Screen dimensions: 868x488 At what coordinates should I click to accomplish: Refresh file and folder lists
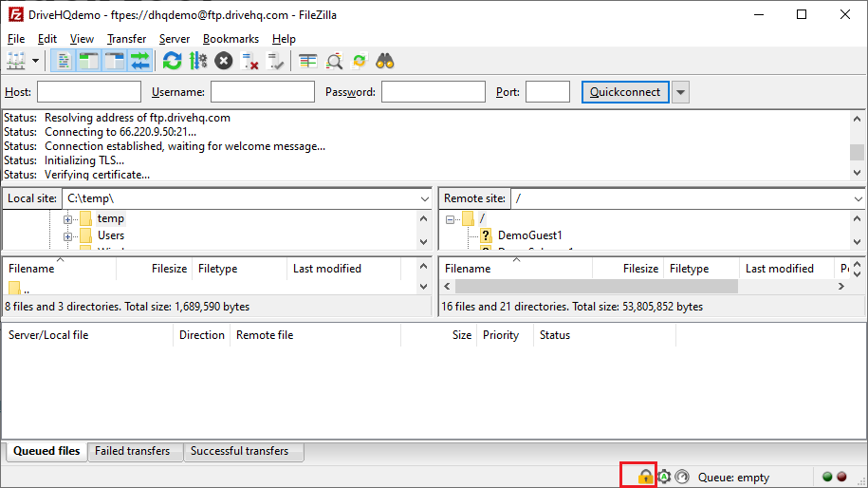pos(172,61)
